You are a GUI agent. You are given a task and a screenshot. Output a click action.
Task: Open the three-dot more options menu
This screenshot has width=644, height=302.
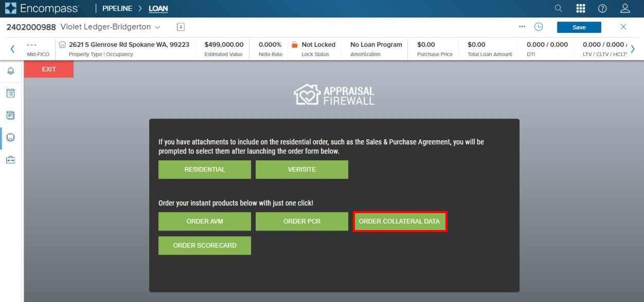[522, 27]
